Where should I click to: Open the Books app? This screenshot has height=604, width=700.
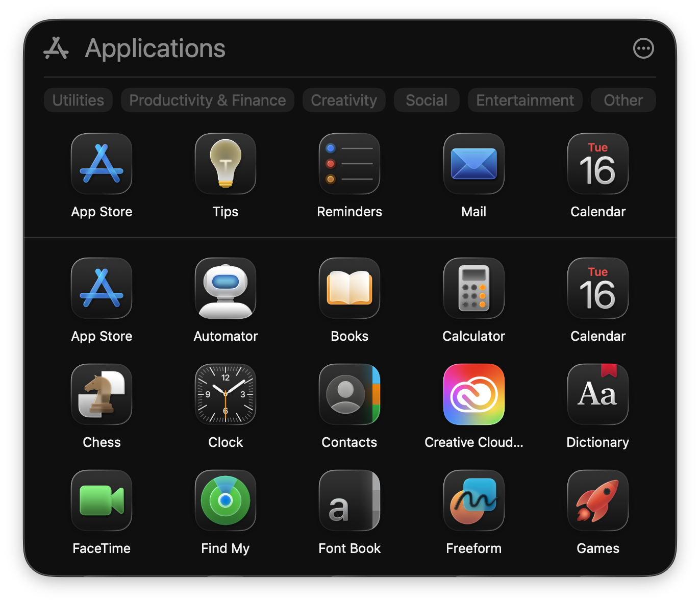click(x=349, y=288)
